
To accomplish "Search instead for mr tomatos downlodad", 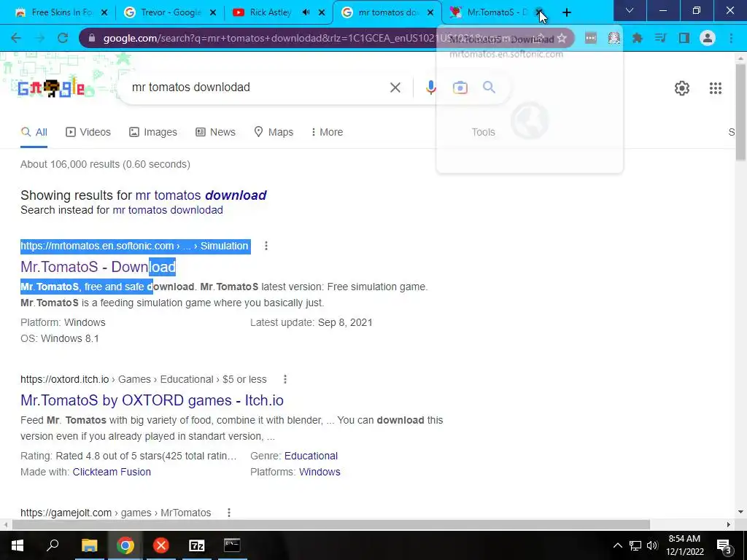I will pos(168,210).
